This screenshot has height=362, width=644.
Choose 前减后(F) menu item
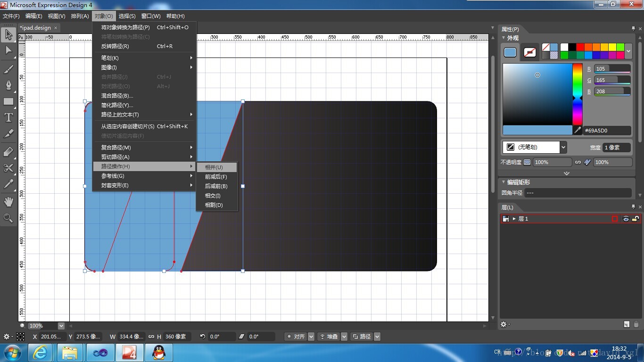217,177
